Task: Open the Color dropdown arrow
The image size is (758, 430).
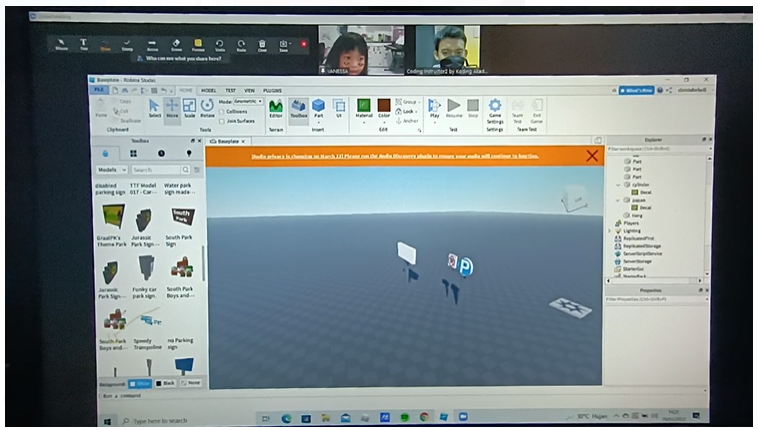Action: [384, 122]
